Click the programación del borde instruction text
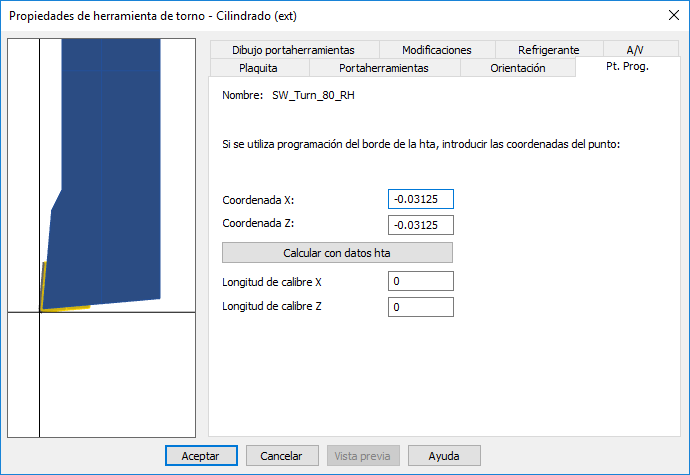 tap(421, 144)
